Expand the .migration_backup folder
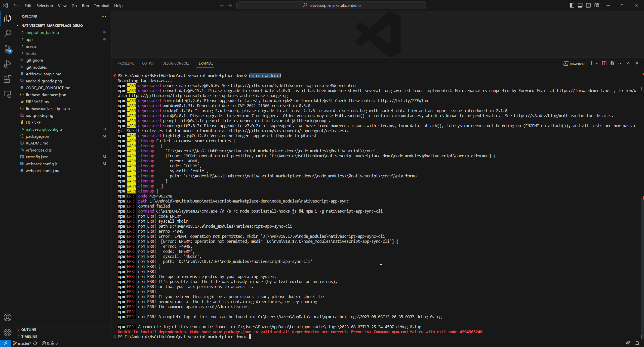644x347 pixels. 42,32
